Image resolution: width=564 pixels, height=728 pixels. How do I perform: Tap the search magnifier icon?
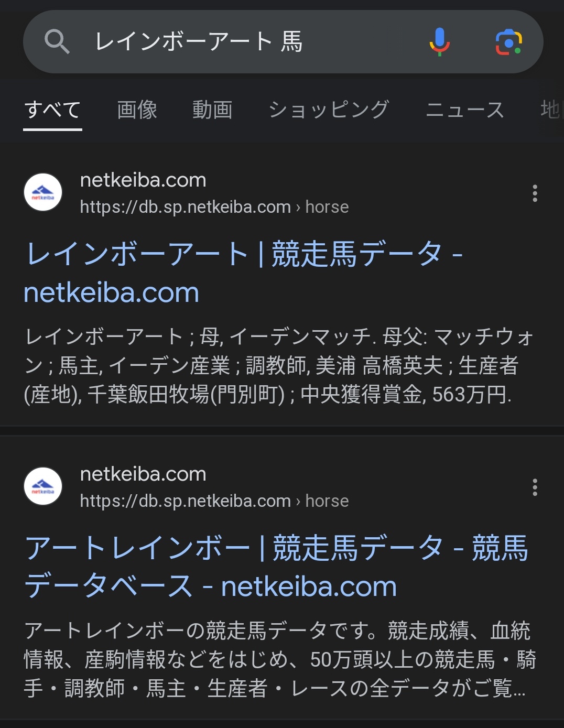(x=57, y=41)
